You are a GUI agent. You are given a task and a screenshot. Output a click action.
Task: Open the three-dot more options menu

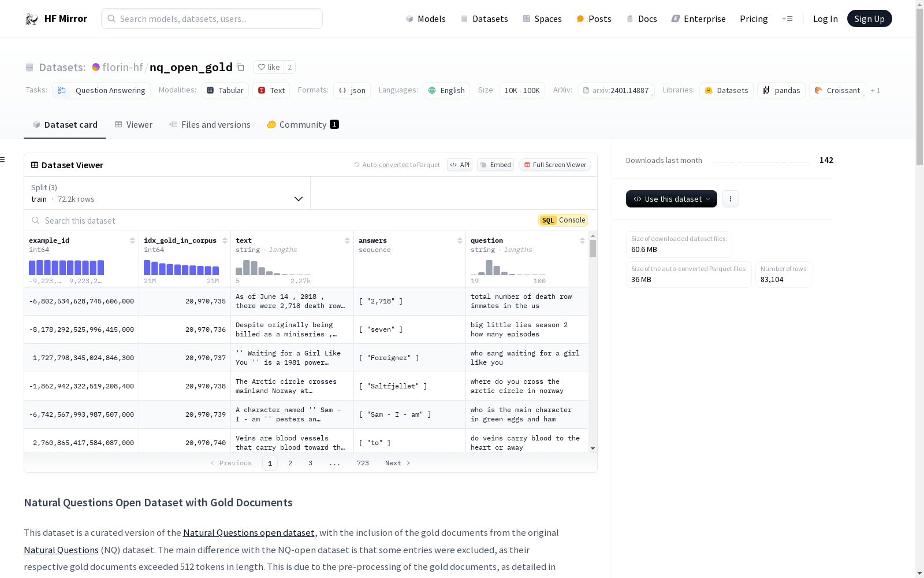click(730, 199)
